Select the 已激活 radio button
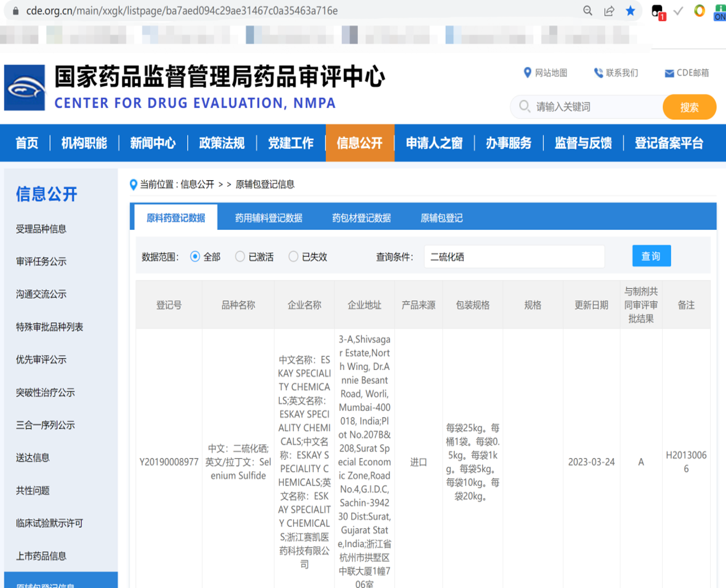 click(240, 257)
